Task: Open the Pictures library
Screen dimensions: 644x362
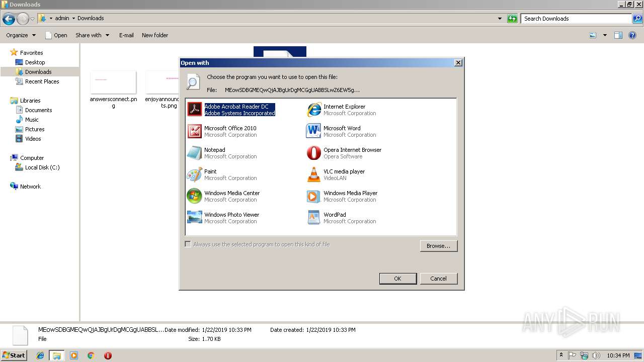Action: [x=35, y=129]
